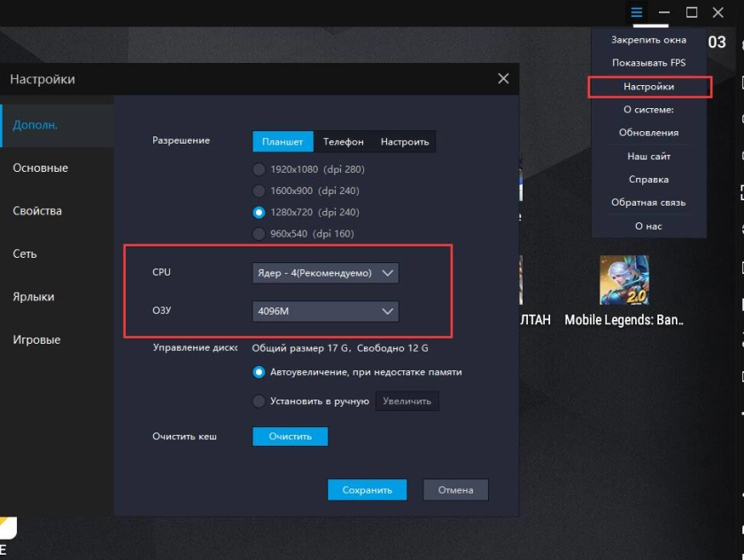Select Обновления from the dropdown menu

[648, 133]
